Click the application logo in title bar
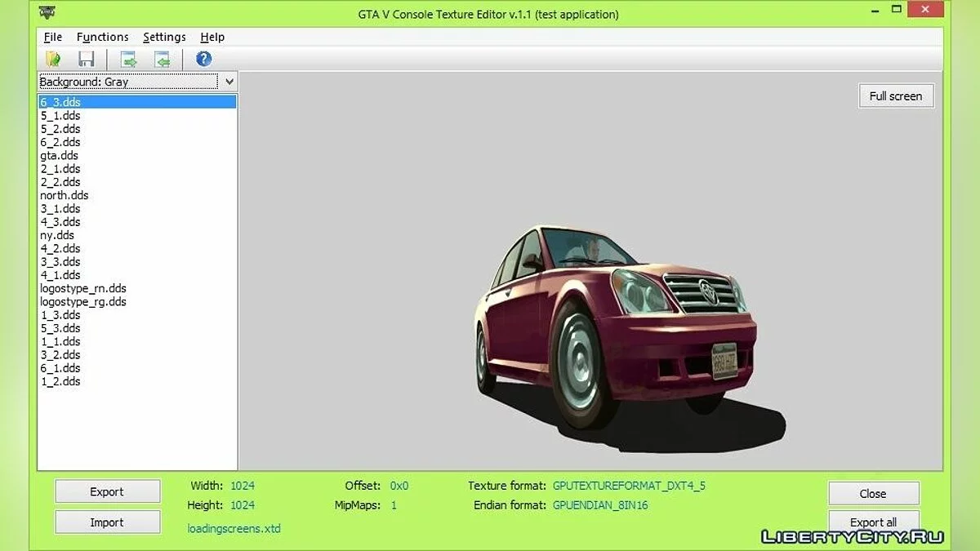 point(47,13)
